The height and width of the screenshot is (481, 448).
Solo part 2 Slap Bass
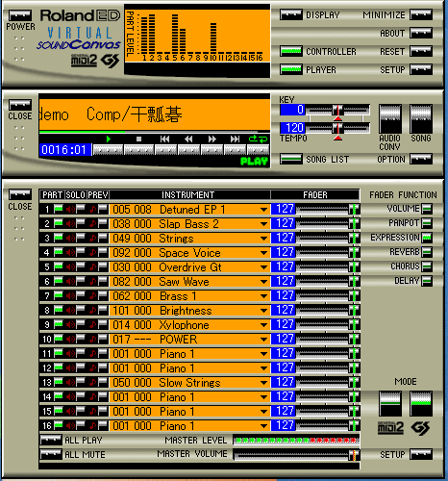coord(80,224)
